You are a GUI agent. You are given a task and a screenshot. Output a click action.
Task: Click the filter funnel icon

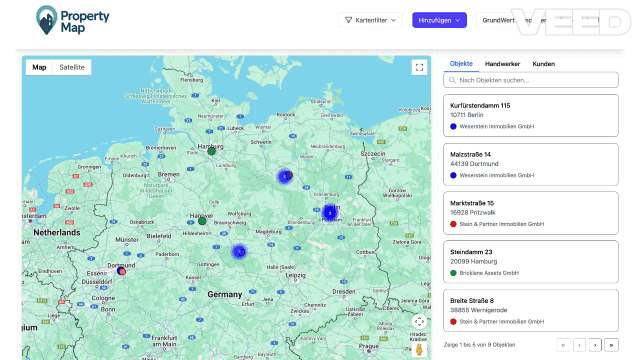pos(348,20)
